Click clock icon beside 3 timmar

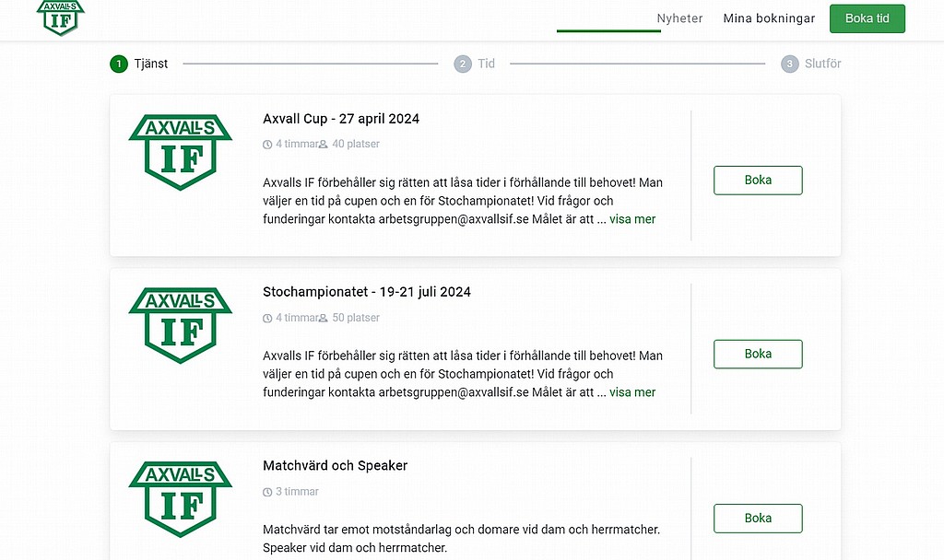click(267, 492)
